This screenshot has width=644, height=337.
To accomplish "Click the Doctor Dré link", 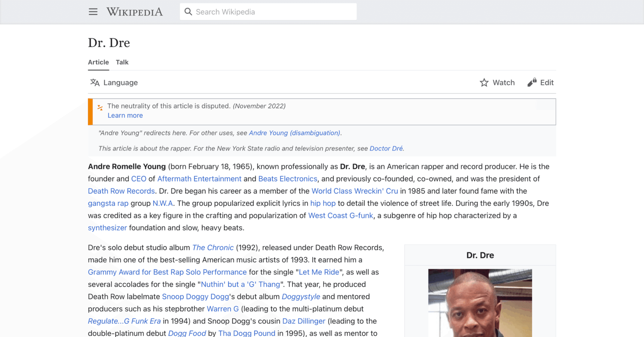I will click(x=386, y=148).
